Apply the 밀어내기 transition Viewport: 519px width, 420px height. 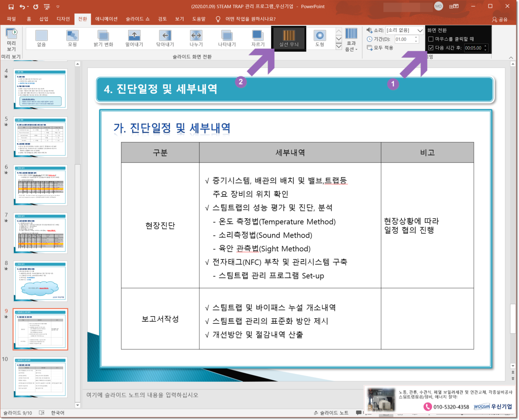click(134, 38)
